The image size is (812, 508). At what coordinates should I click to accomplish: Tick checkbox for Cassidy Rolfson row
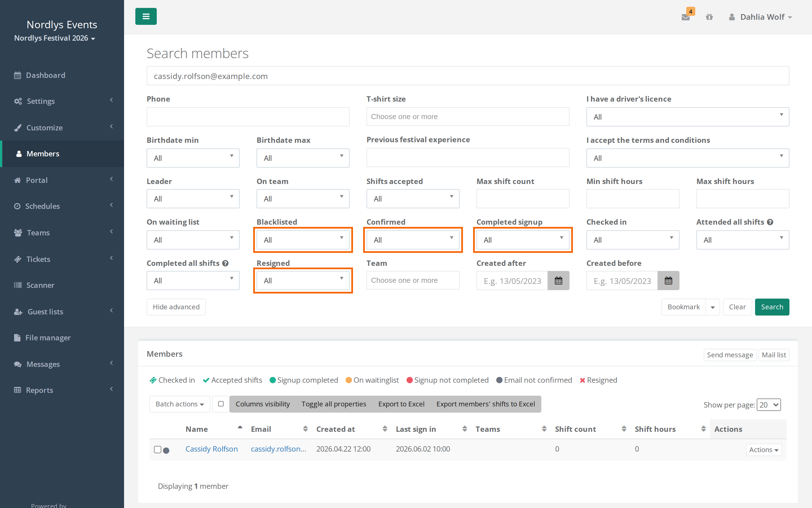pos(157,450)
